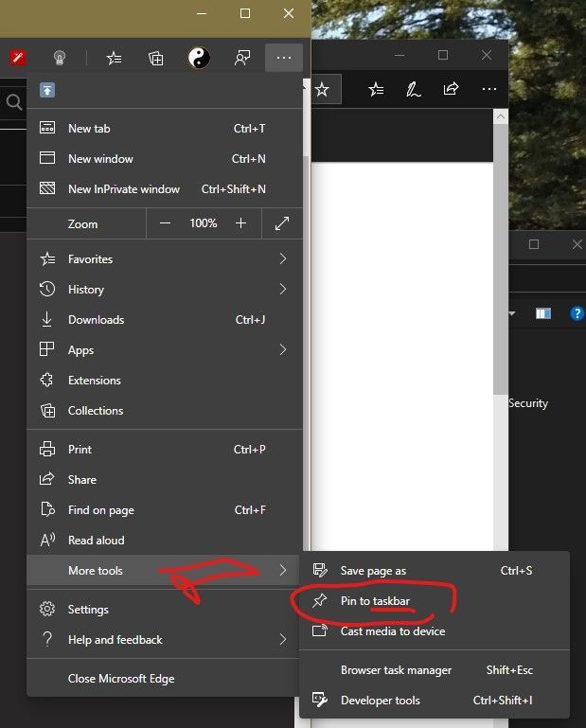Open Collections toolbar icon
Viewport: 586px width, 728px height.
pos(156,59)
